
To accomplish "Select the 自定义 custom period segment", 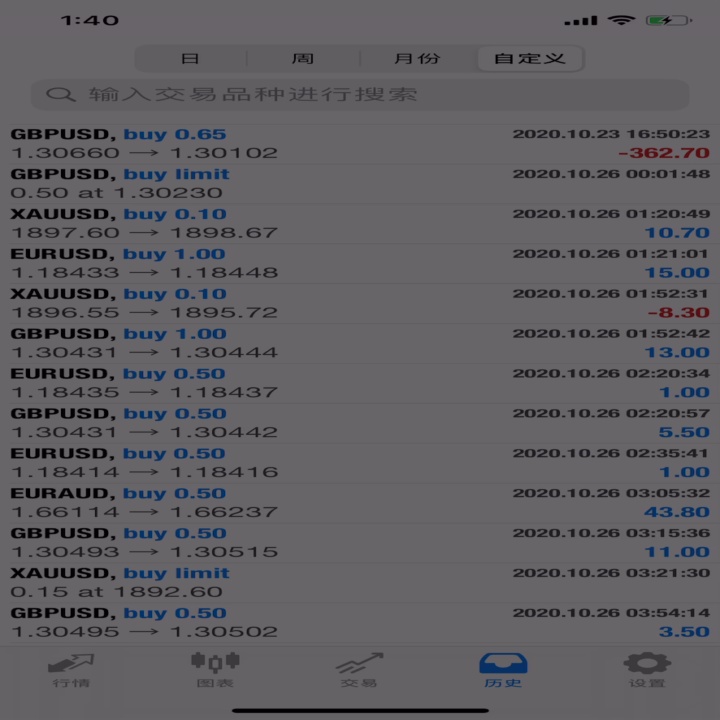I will click(530, 58).
